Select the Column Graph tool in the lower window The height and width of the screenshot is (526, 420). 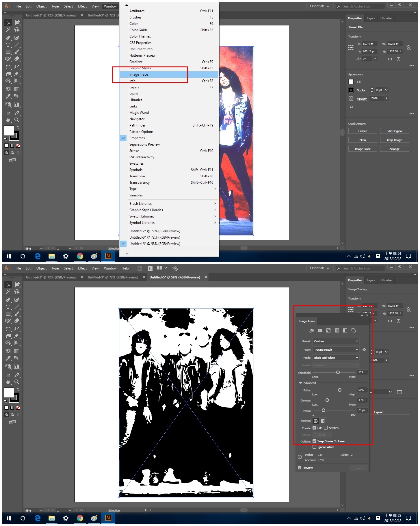tap(17, 367)
